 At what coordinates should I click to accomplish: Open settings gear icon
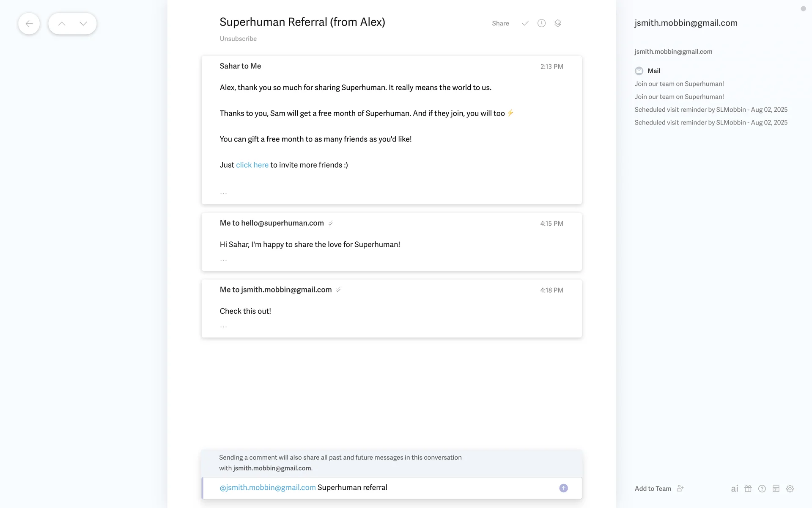(790, 489)
